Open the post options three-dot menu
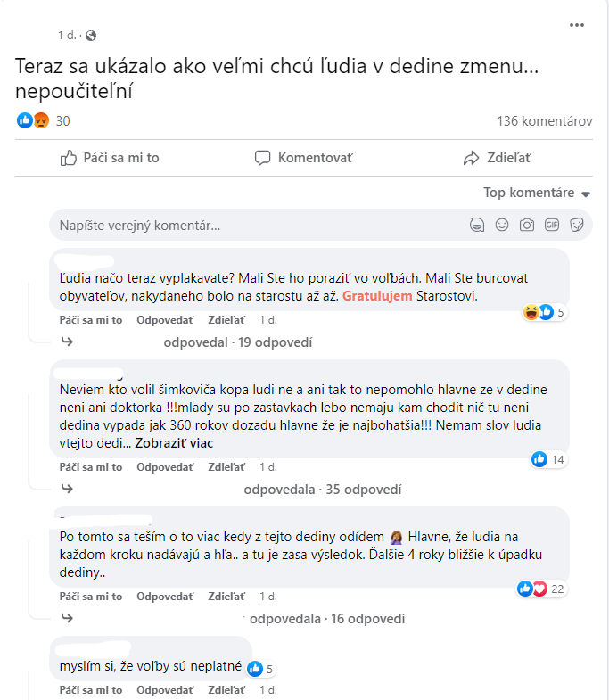Viewport: 609px width, 700px height. pos(577,25)
